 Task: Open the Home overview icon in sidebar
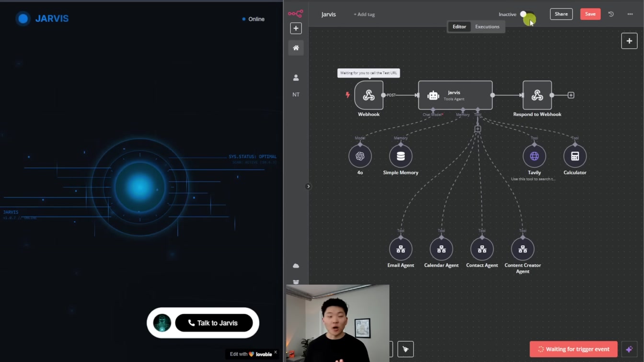[296, 48]
